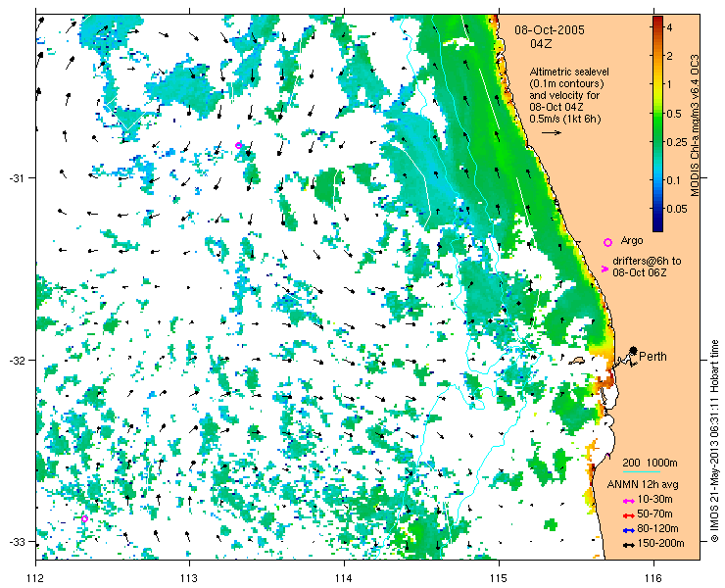Click the colorbar tick value '0.1'
The height and width of the screenshot is (588, 725).
673,180
